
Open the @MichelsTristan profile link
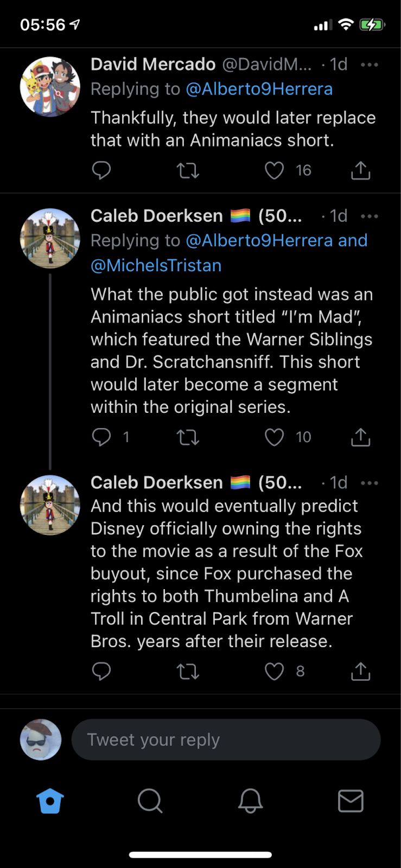coord(156,265)
